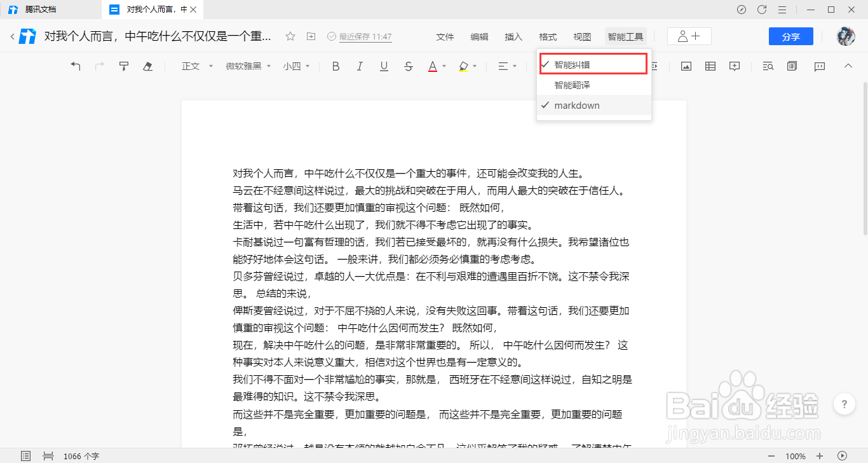Screen dimensions: 868x463
Task: Toggle the markdown checked option
Action: point(593,105)
